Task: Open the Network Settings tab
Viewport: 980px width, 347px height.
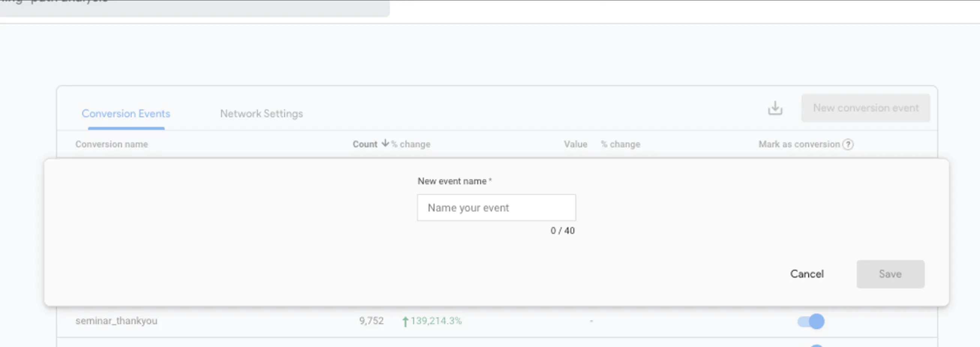Action: tap(262, 113)
